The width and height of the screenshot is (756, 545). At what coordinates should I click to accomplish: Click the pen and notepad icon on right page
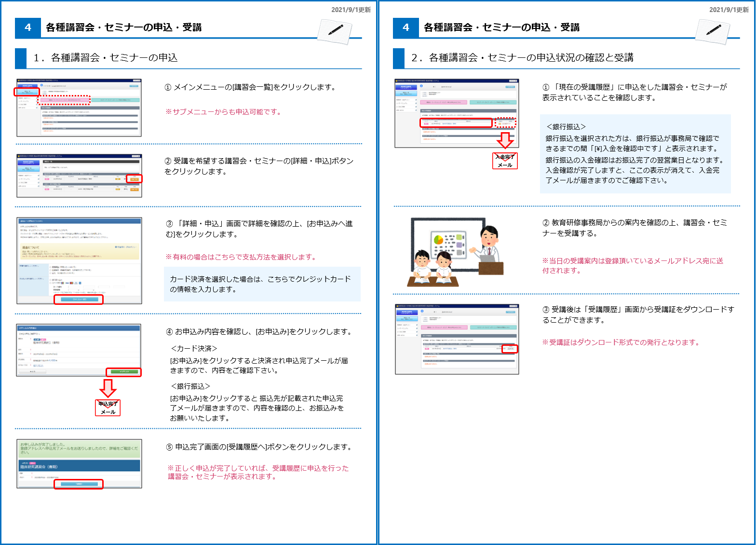pyautogui.click(x=713, y=31)
